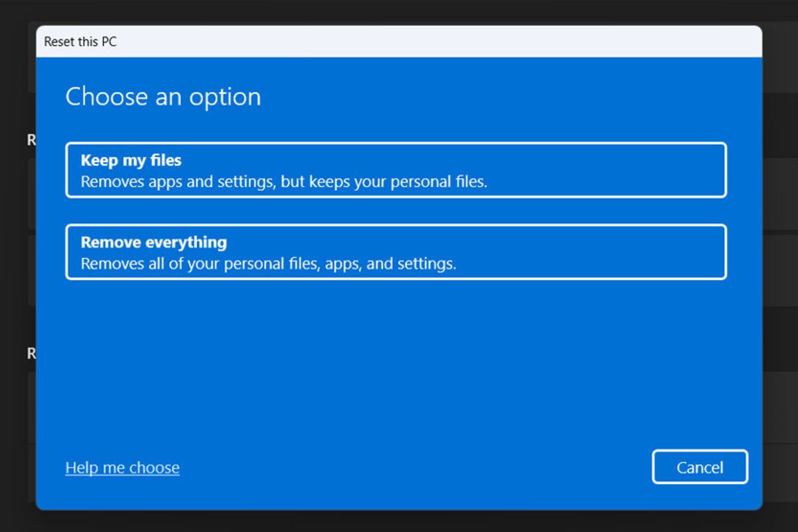Viewport: 798px width, 532px height.
Task: Click dimmed Settings background right of dialog
Action: (779, 266)
